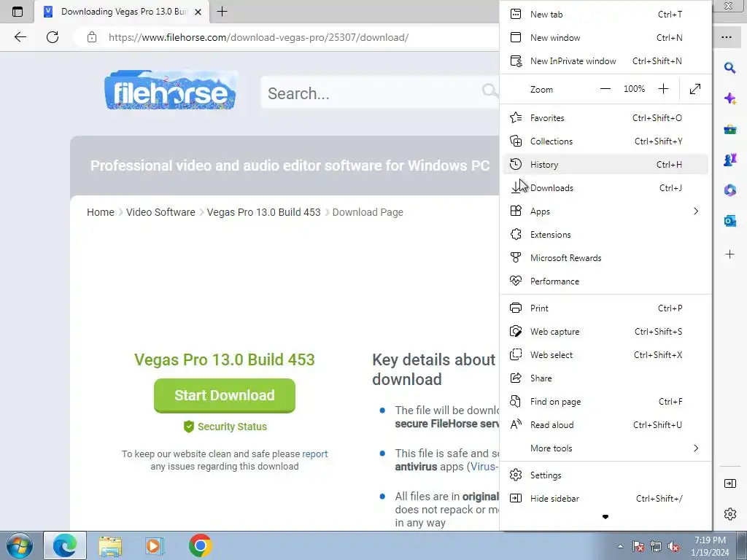Launch Chrome from the taskbar
Screen dimensions: 747x560
200,545
